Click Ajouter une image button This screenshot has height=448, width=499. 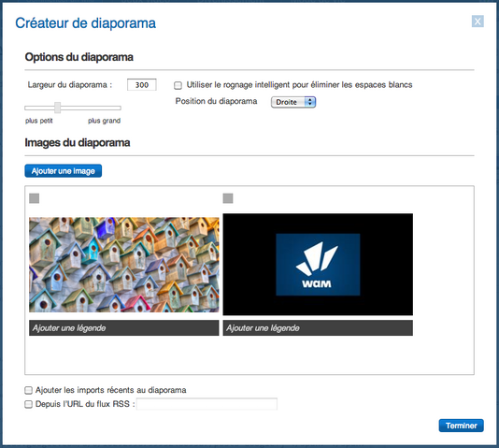pyautogui.click(x=63, y=171)
